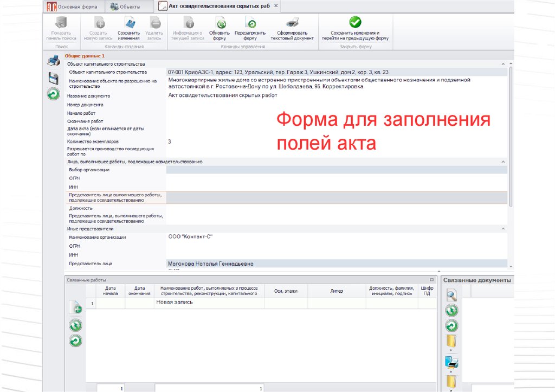Click 'Сохранить изменения' save icon in ribbon
This screenshot has height=392, width=555.
pyautogui.click(x=129, y=23)
